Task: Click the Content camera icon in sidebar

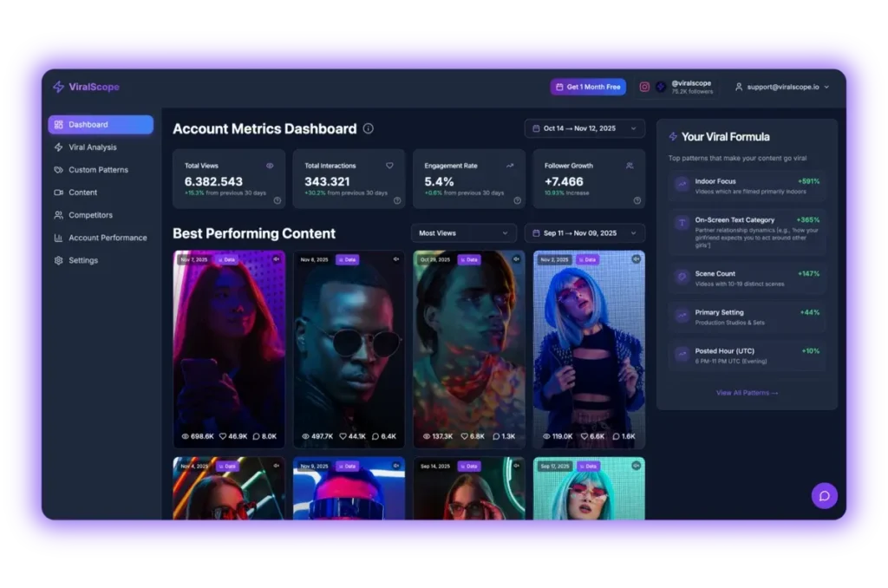Action: click(x=59, y=193)
